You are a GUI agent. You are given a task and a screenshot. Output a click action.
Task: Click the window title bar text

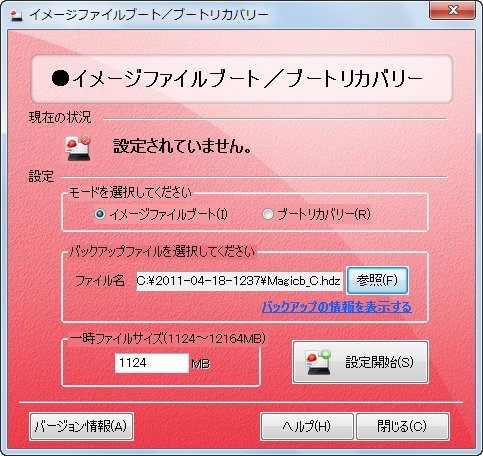tap(149, 15)
